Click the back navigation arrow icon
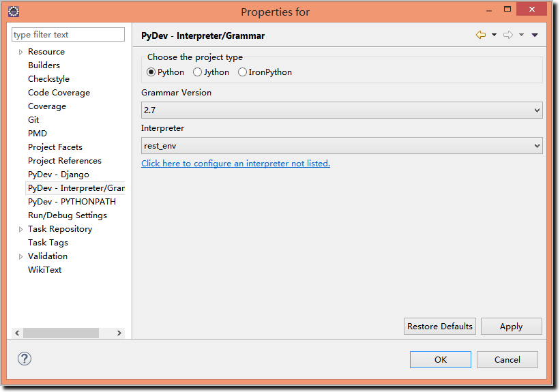 click(481, 35)
